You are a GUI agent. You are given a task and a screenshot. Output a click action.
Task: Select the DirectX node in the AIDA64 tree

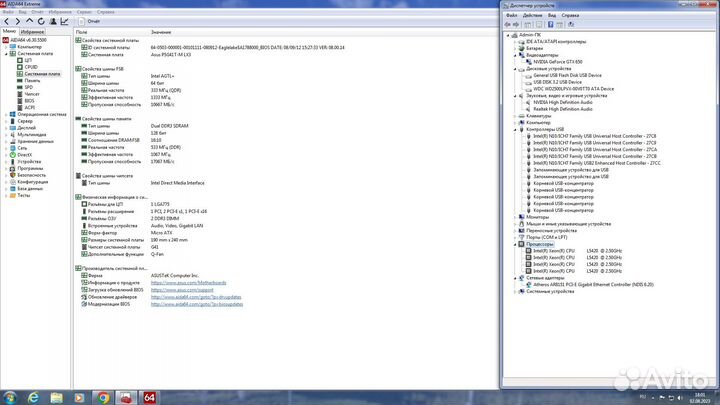click(x=25, y=155)
